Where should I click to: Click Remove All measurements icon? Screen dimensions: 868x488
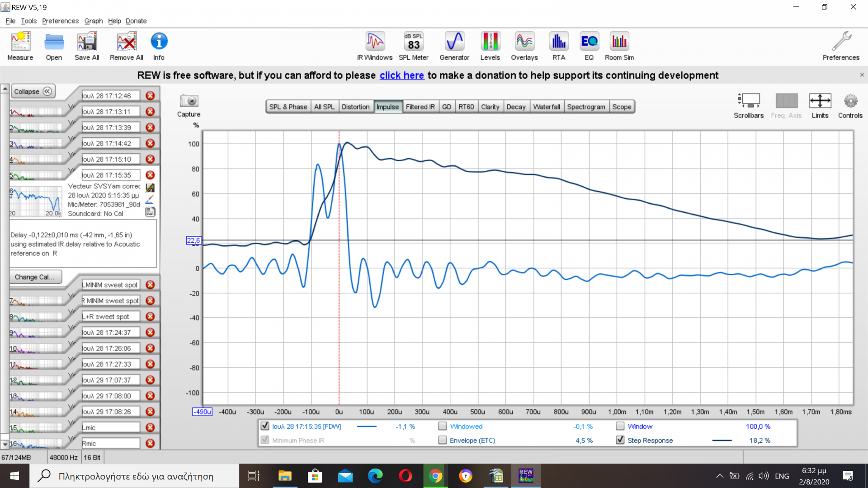point(127,46)
